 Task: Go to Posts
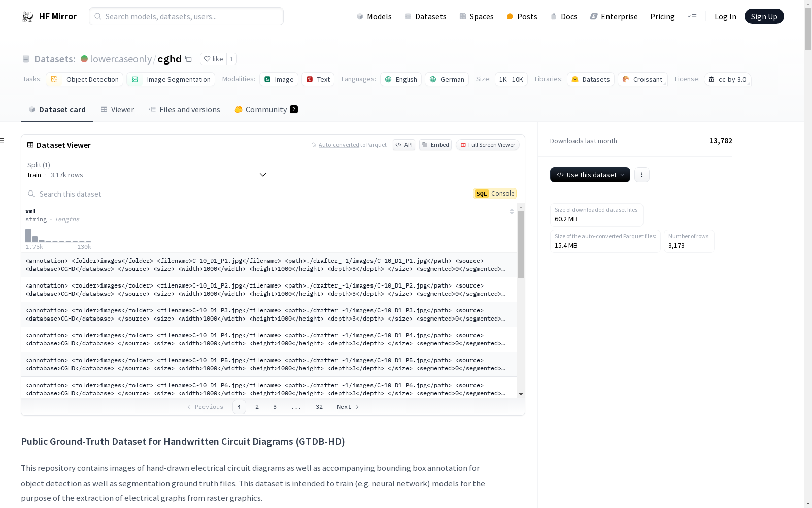click(x=522, y=16)
